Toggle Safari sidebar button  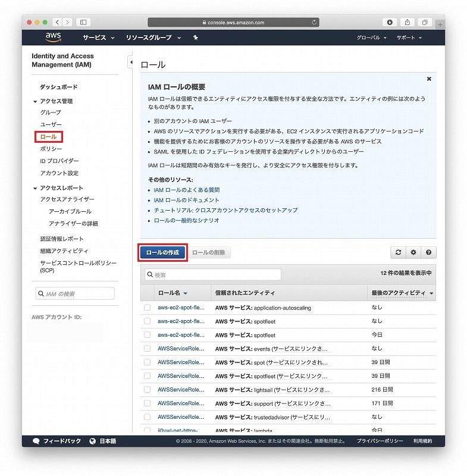(x=83, y=22)
